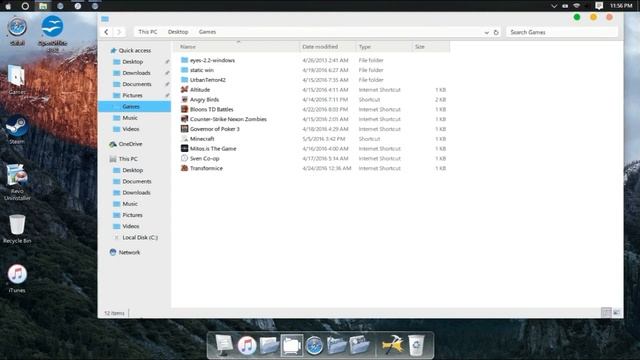Select the Governor of Poker 3 icon
640x360 pixels.
pos(184,129)
